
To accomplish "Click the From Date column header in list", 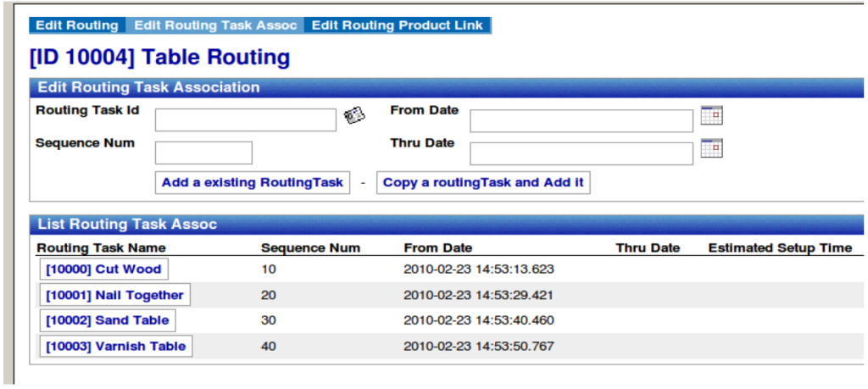I will tap(437, 248).
